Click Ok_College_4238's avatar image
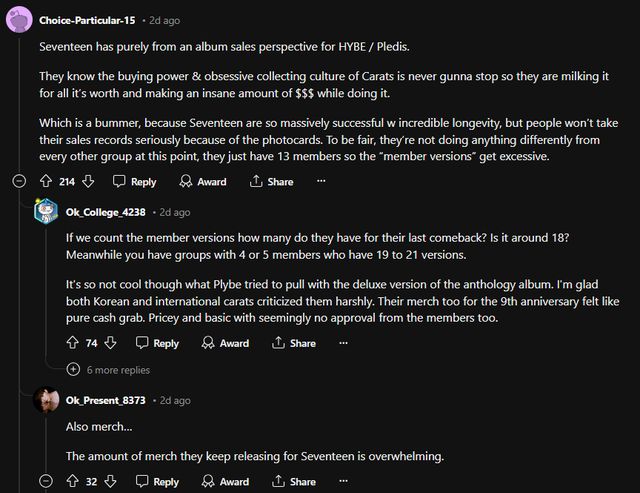The height and width of the screenshot is (493, 640). [x=46, y=212]
